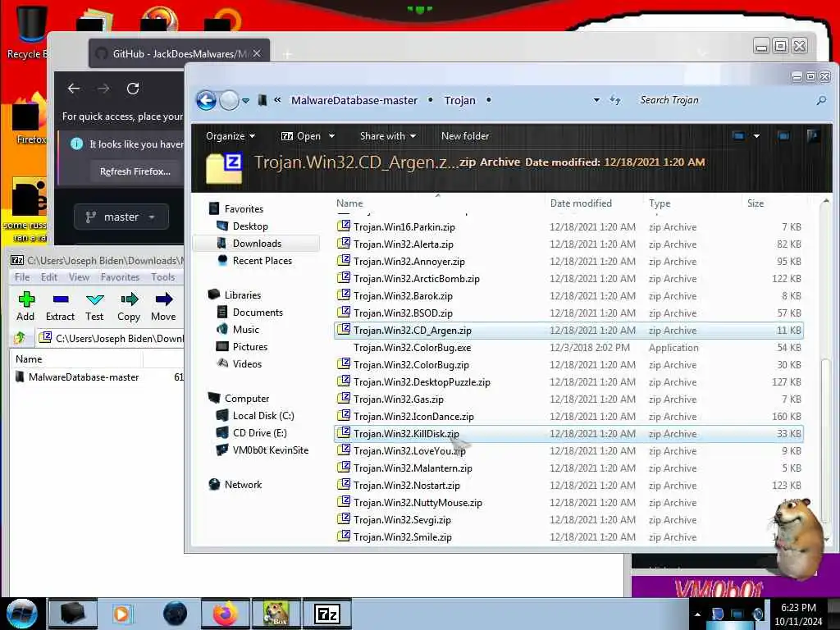Open the Organize dropdown menu
Image resolution: width=840 pixels, height=630 pixels.
point(231,136)
